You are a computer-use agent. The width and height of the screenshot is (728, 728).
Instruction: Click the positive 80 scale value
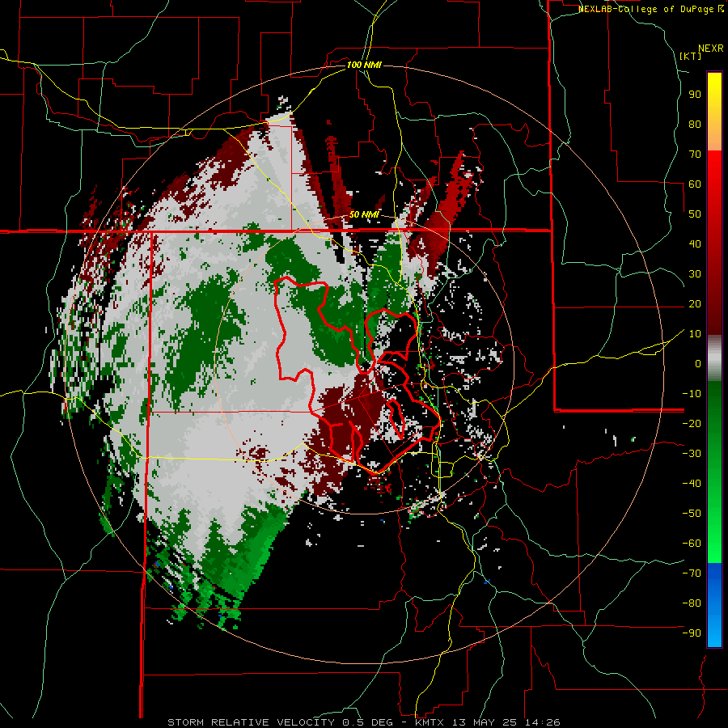pos(695,124)
